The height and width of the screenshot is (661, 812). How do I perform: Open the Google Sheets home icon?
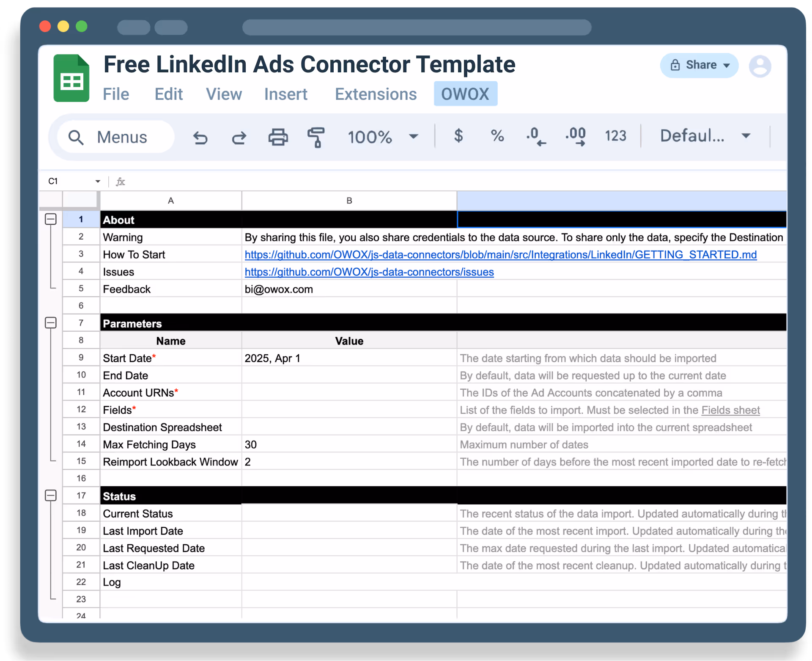click(71, 78)
